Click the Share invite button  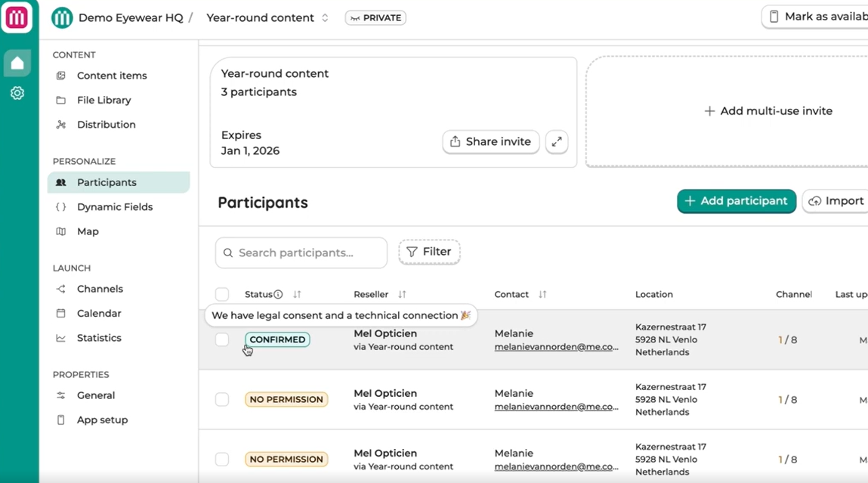490,142
